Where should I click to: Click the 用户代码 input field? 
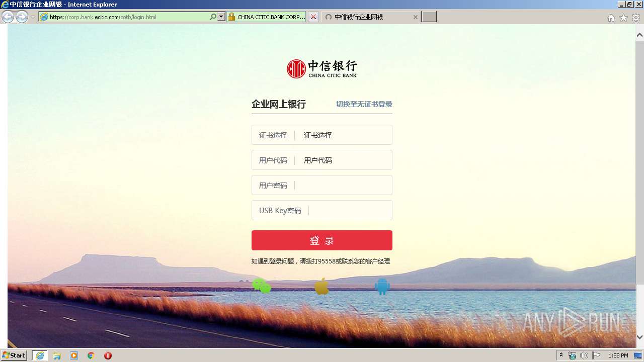322,160
